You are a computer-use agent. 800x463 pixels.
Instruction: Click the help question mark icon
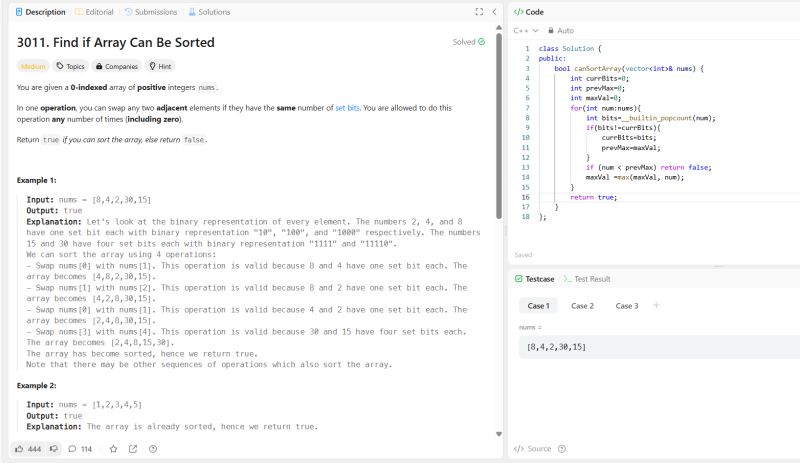(x=152, y=449)
